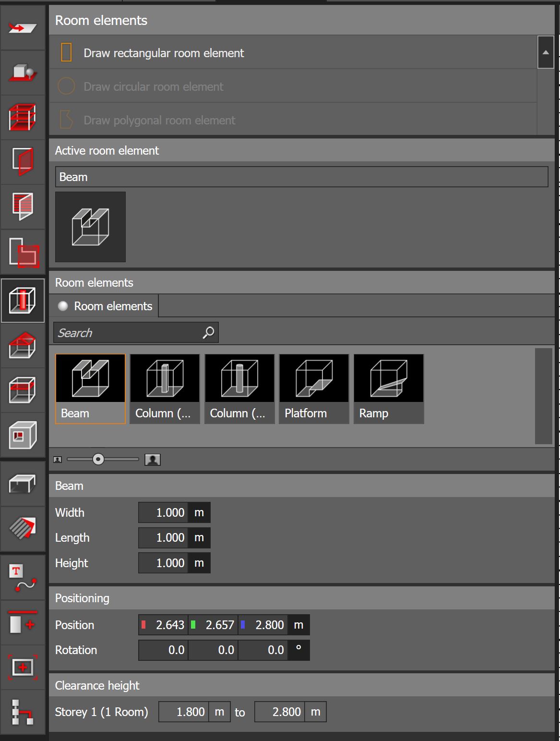Choose Draw circular room element
Screen dimensions: 560x741
[293, 86]
